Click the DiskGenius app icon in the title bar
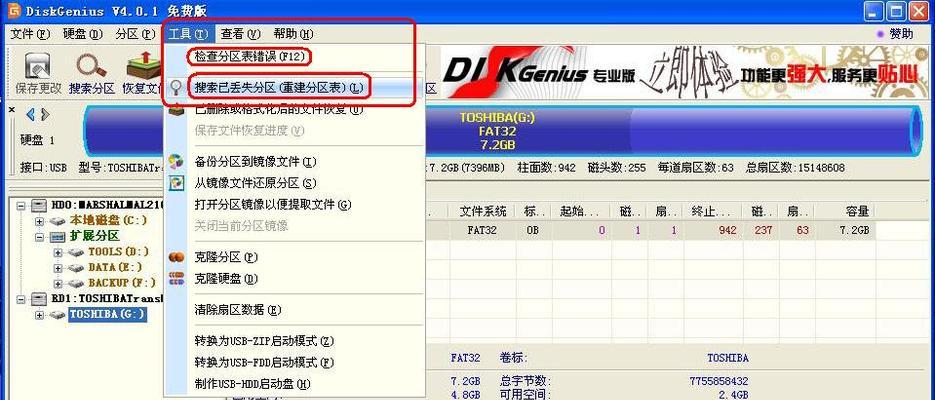The width and height of the screenshot is (935, 400). coord(14,11)
